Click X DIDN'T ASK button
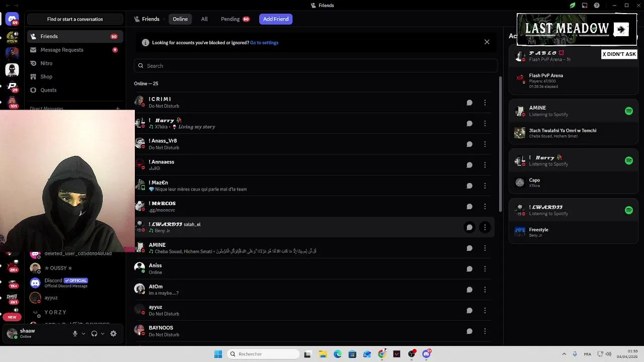 coord(619,54)
